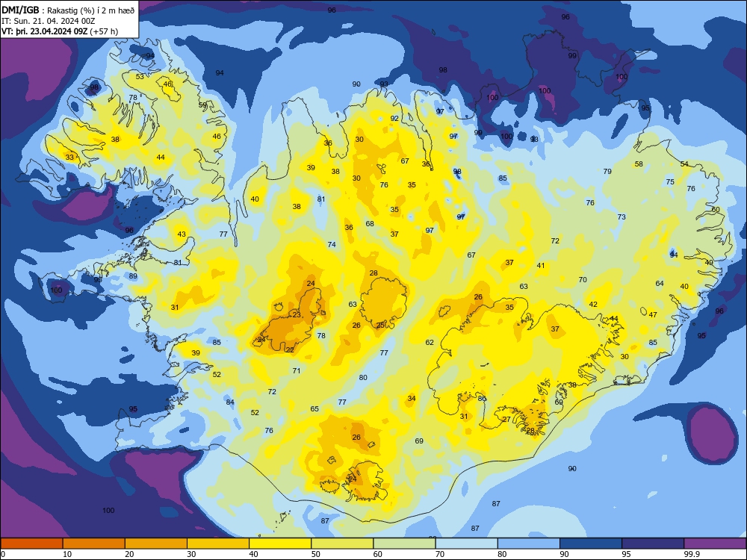
Task: Click the map value '84'
Action: click(230, 402)
